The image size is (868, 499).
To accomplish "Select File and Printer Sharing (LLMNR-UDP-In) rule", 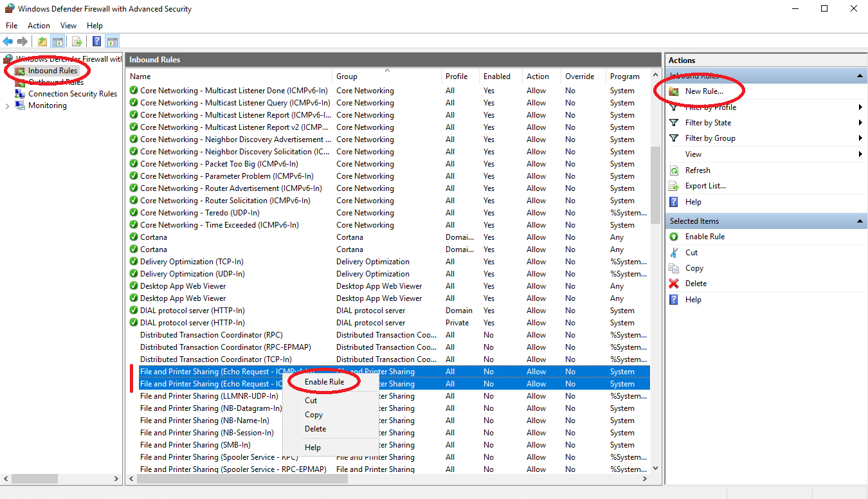I will tap(390, 396).
